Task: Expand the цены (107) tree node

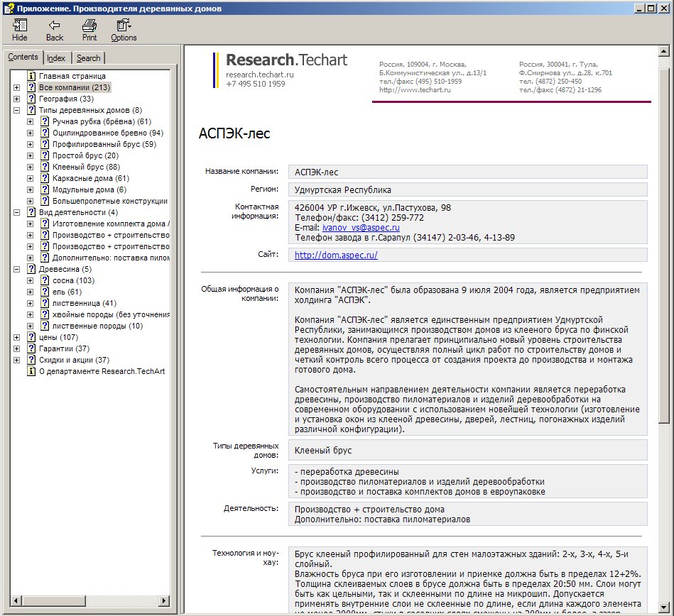Action: pyautogui.click(x=16, y=338)
